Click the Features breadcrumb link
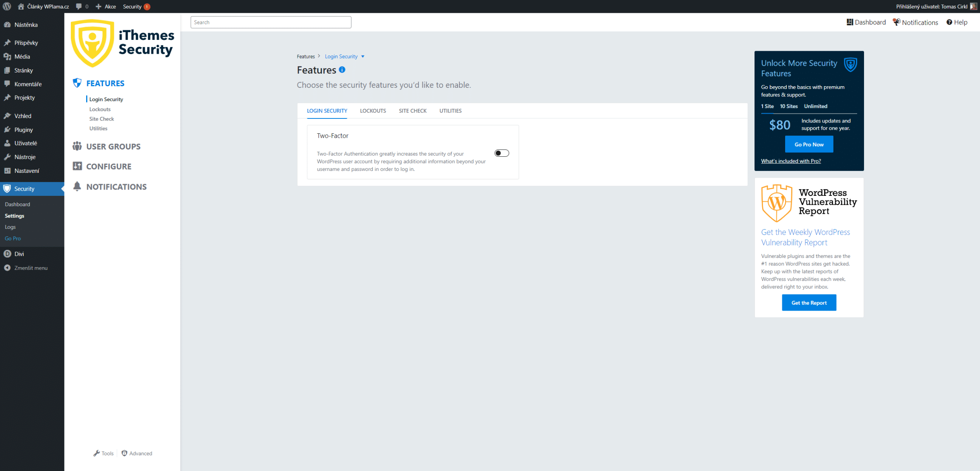Screen dimensions: 980x471 (306, 56)
